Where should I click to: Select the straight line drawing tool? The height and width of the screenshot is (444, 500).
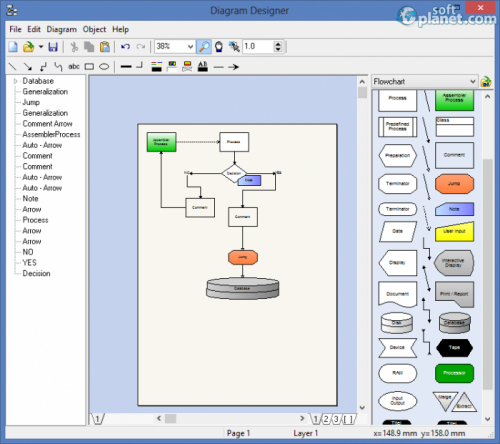12,67
